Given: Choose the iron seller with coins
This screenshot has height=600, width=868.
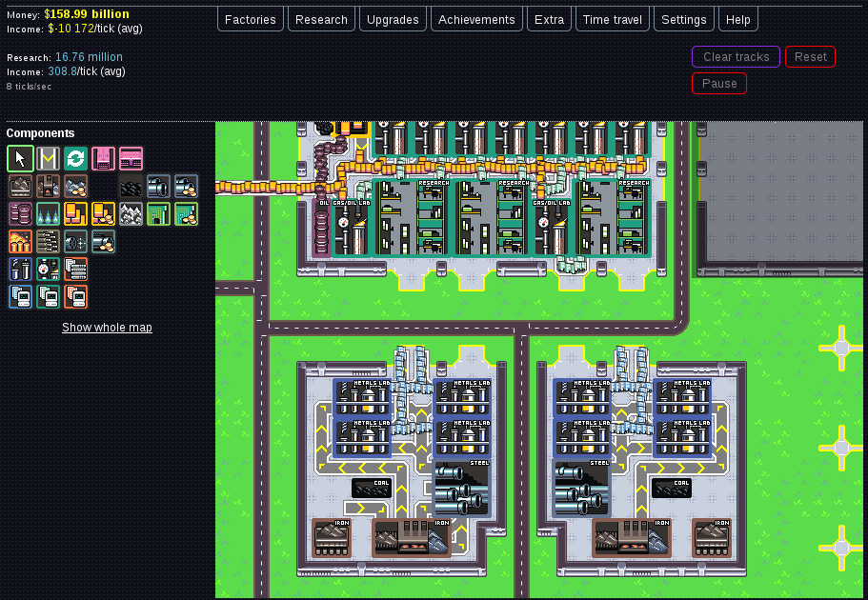Looking at the screenshot, I should coord(76,187).
